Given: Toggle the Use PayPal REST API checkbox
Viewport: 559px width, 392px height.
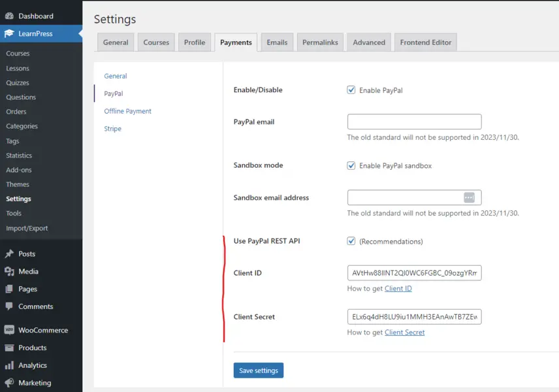Looking at the screenshot, I should coord(351,240).
